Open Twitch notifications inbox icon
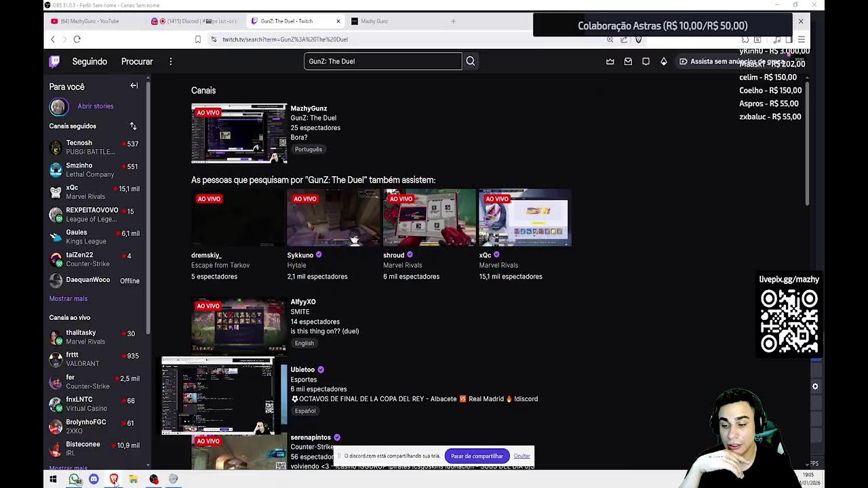The height and width of the screenshot is (488, 868). [x=628, y=62]
